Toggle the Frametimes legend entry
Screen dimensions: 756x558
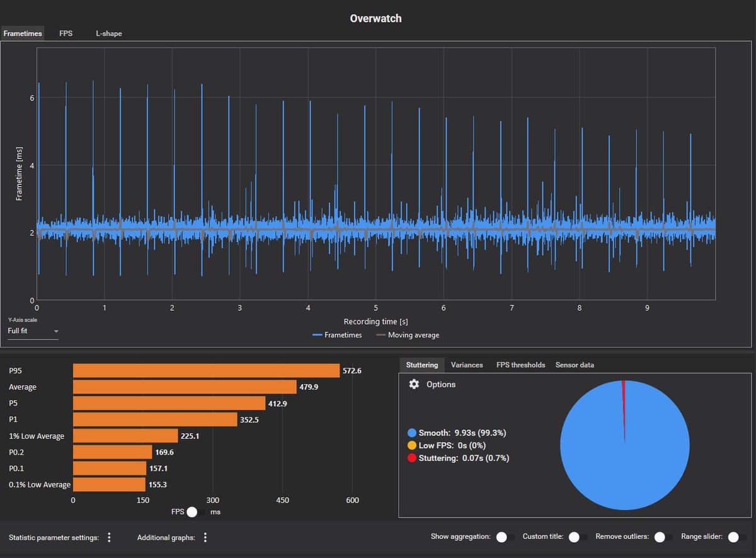pyautogui.click(x=337, y=335)
